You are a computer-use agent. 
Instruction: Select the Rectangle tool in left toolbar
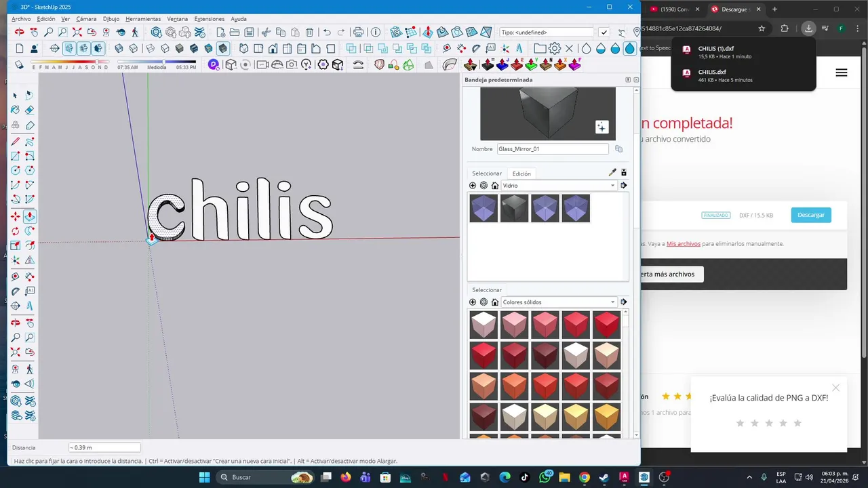[x=15, y=156]
